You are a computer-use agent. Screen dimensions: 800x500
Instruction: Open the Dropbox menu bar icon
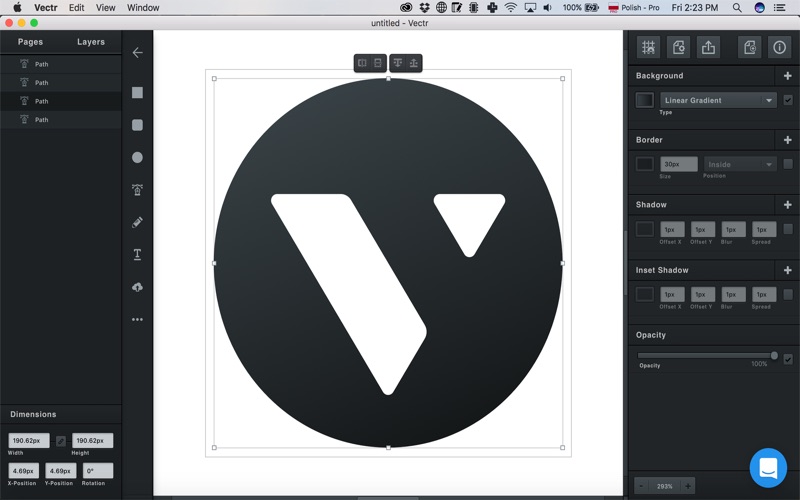[424, 8]
